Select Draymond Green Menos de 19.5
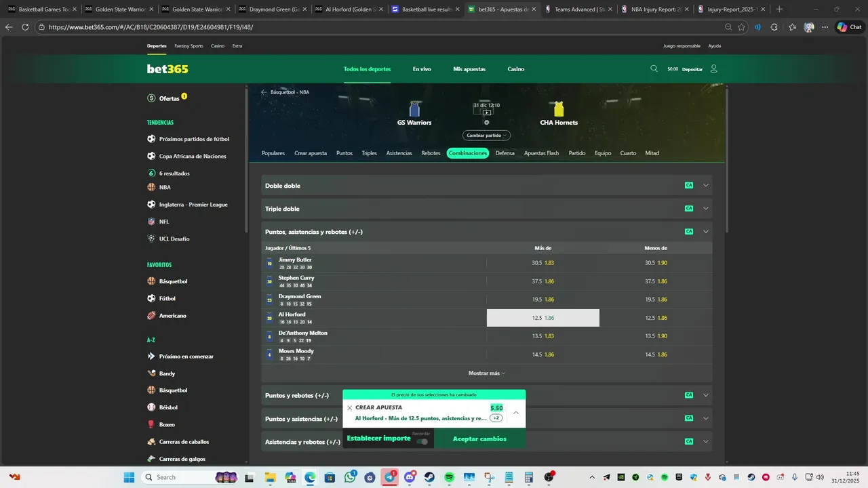The image size is (868, 488). (x=656, y=300)
